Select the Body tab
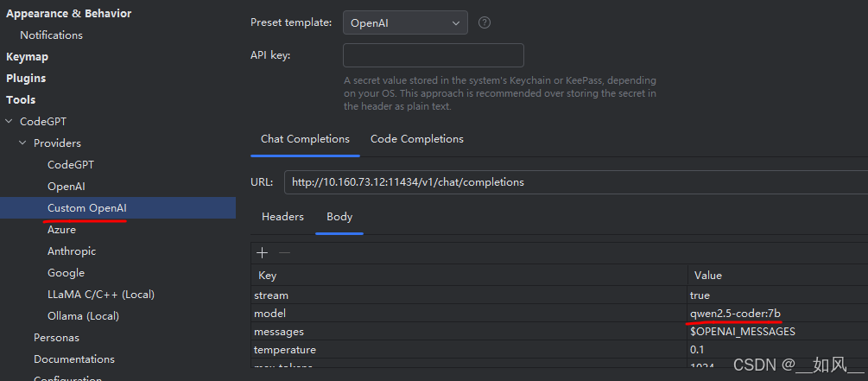Image resolution: width=868 pixels, height=381 pixels. (339, 217)
